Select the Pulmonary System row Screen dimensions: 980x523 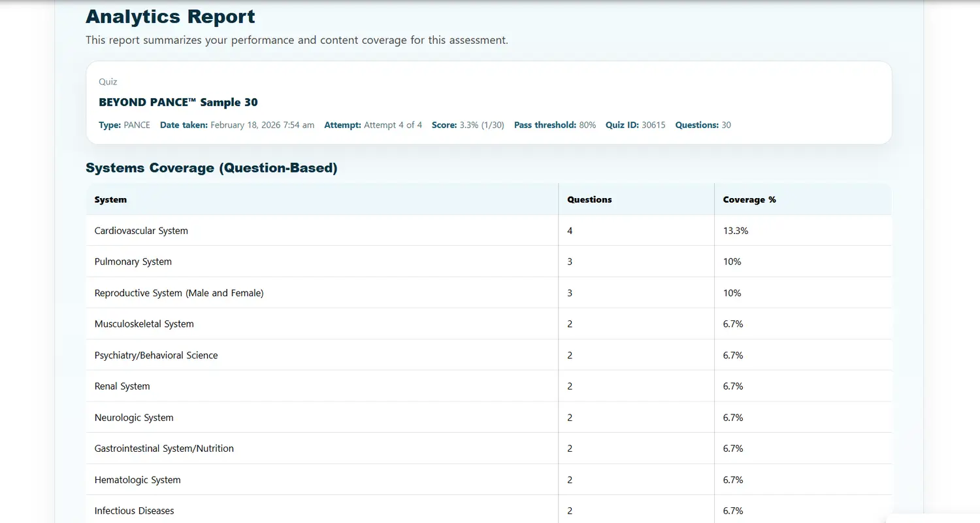pos(133,261)
